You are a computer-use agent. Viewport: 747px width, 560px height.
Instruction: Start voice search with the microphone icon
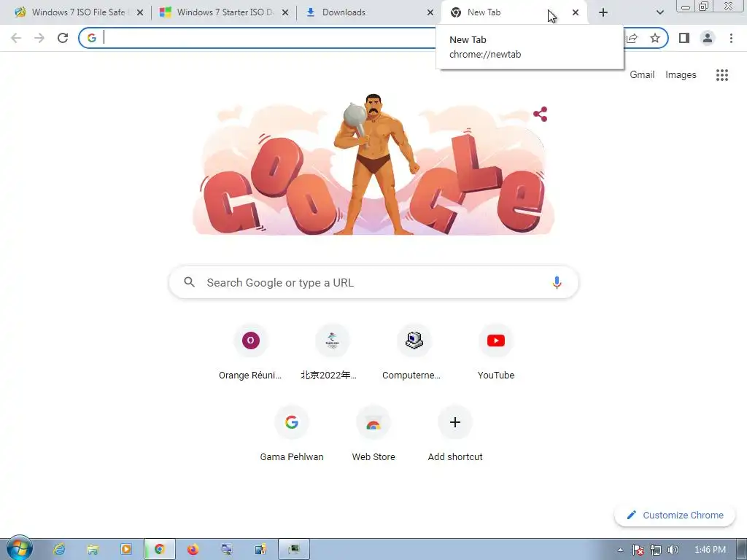557,282
